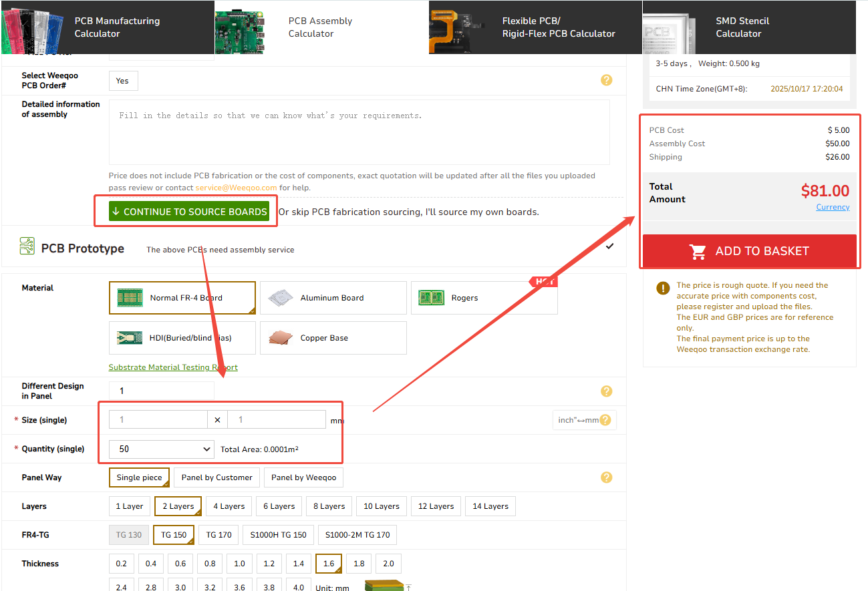
Task: Click the Aluminum Board material icon
Action: 281,298
